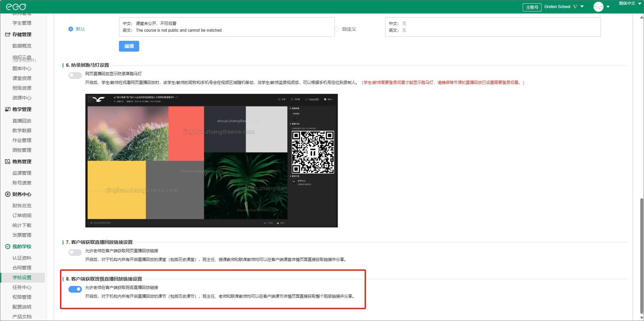Open 配置说明 in the sidebar
Screen dimensions: 644x321
[x=22, y=307]
